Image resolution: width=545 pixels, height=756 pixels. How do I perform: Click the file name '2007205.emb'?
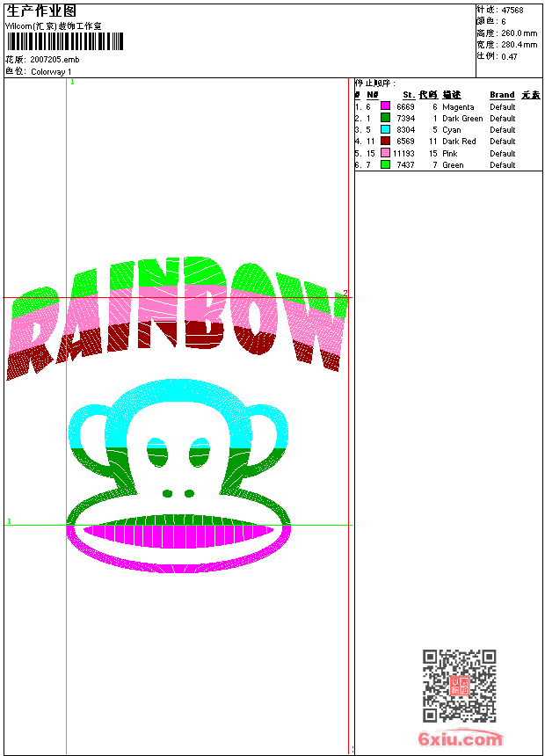[54, 60]
